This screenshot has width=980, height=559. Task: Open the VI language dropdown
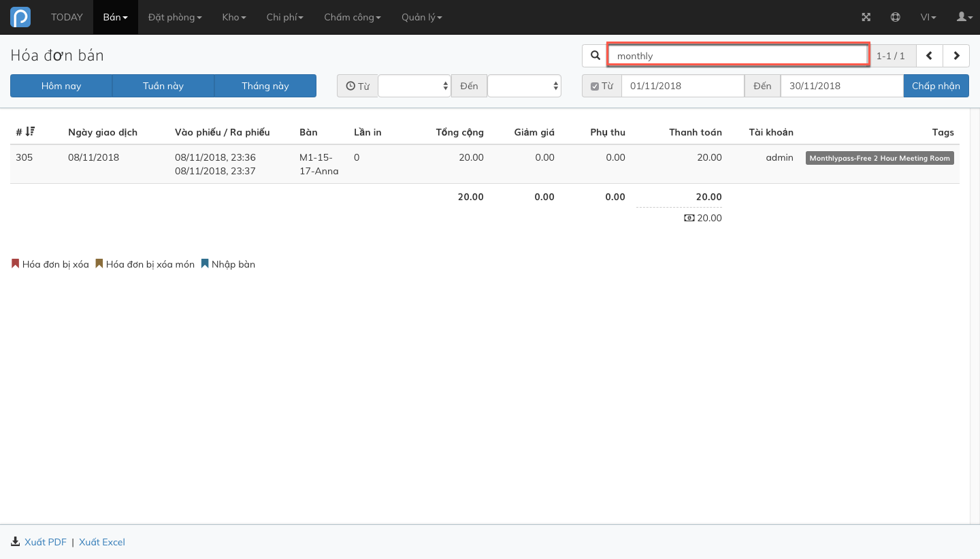pyautogui.click(x=928, y=17)
